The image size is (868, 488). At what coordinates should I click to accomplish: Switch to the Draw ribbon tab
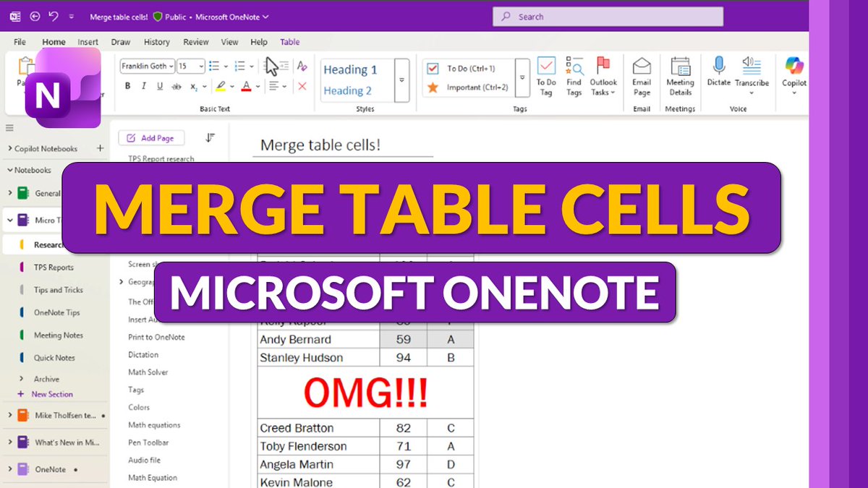[121, 42]
